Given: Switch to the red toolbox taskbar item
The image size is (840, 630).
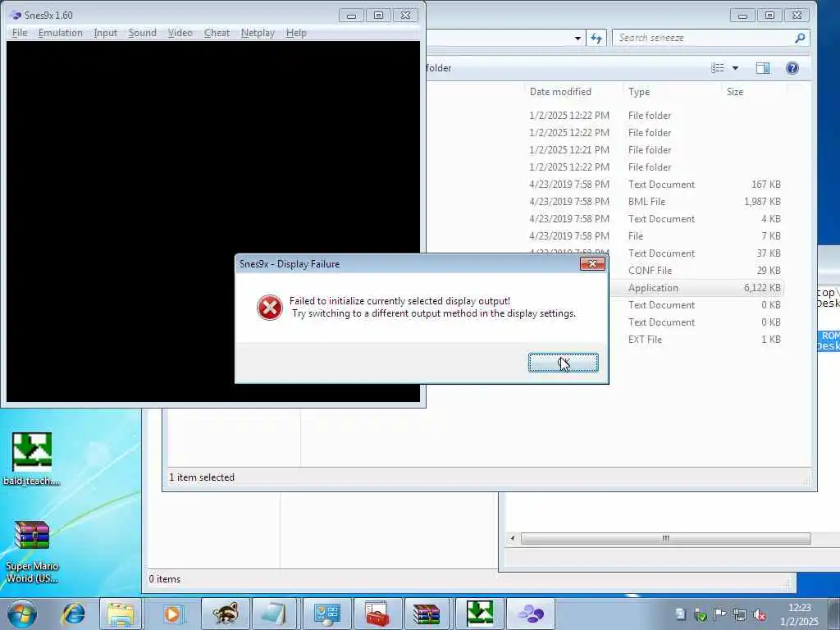Looking at the screenshot, I should [x=377, y=614].
